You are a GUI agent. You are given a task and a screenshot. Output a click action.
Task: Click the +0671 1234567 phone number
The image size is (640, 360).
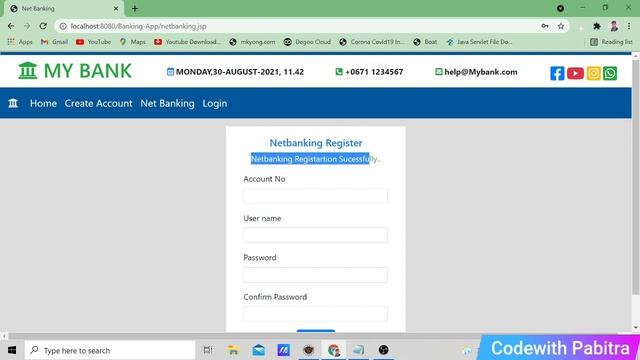374,72
